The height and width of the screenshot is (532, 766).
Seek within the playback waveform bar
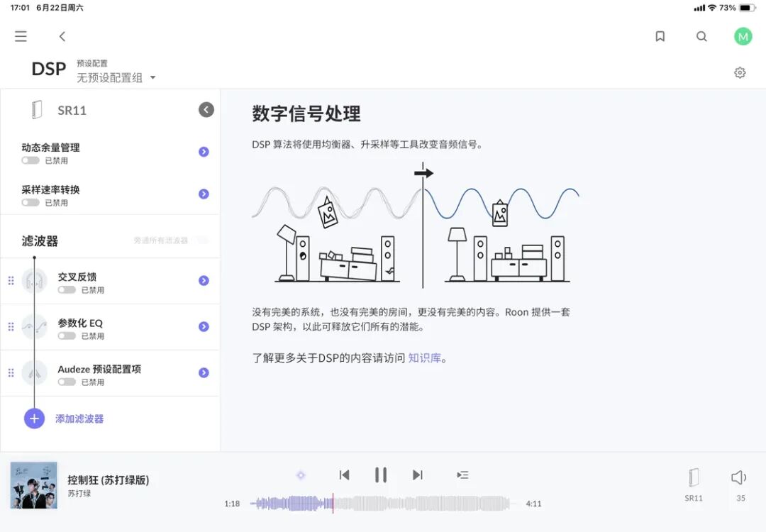[x=384, y=503]
